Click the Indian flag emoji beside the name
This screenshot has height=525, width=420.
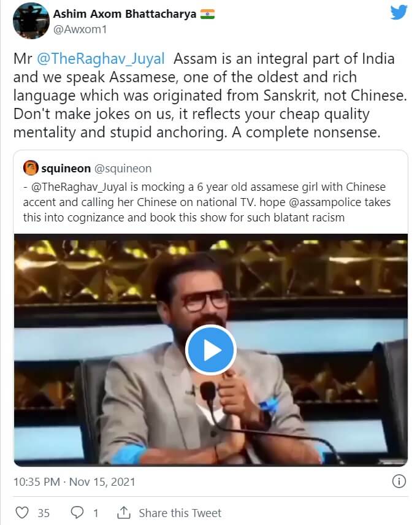coord(207,14)
